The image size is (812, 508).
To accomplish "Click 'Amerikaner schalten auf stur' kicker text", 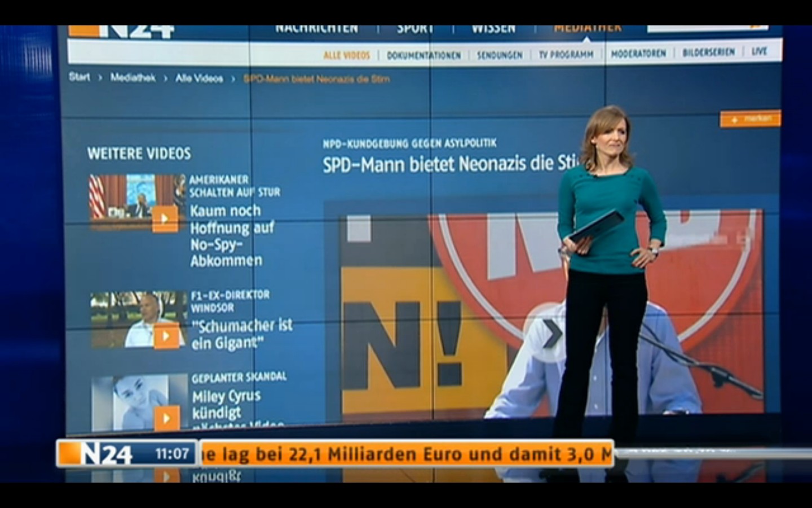I will [235, 186].
